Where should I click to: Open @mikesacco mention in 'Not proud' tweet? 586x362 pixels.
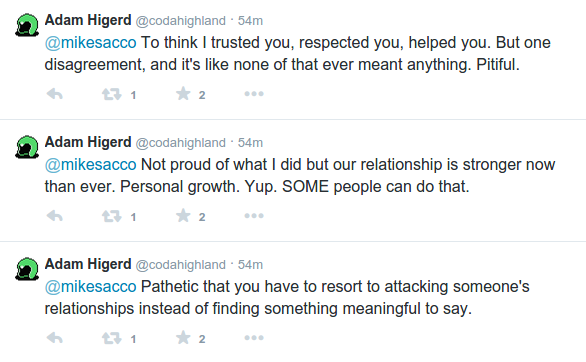point(90,165)
